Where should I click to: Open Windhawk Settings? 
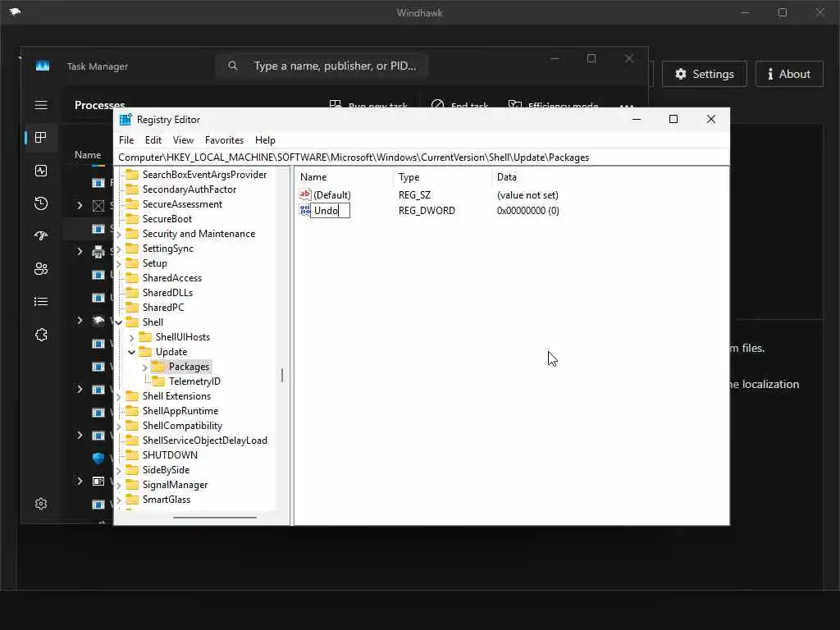[704, 74]
